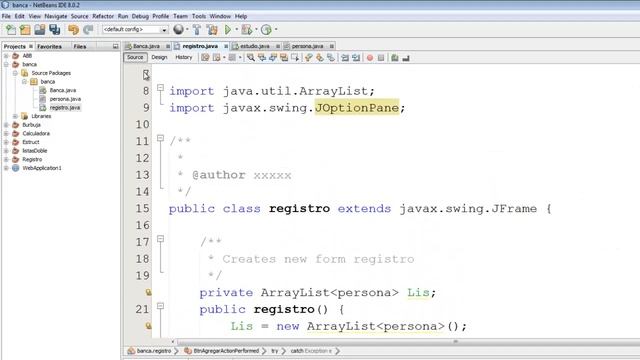Start macro recording with red circle icon
The height and width of the screenshot is (360, 640).
(370, 58)
